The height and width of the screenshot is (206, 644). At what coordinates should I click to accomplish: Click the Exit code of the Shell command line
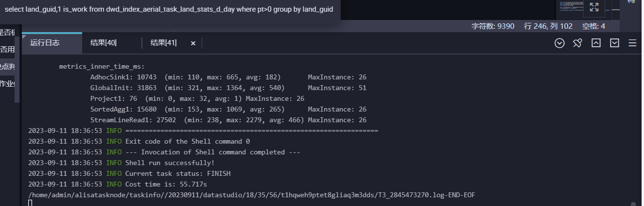pos(139,142)
